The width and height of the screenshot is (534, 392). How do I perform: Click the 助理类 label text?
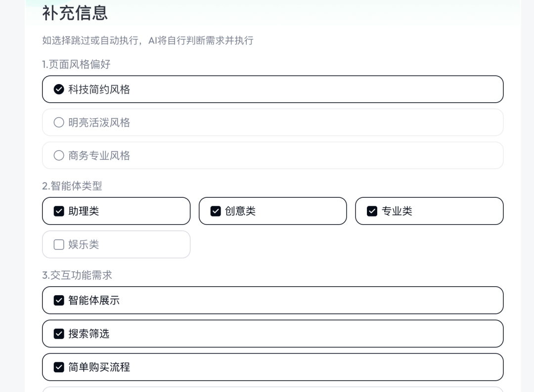[x=84, y=211]
